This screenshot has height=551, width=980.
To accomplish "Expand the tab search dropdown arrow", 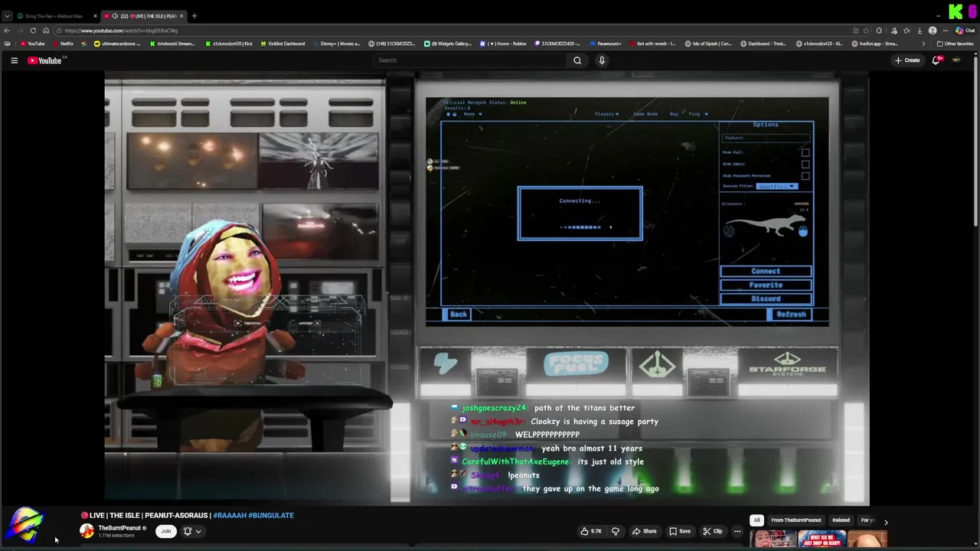I will (7, 15).
